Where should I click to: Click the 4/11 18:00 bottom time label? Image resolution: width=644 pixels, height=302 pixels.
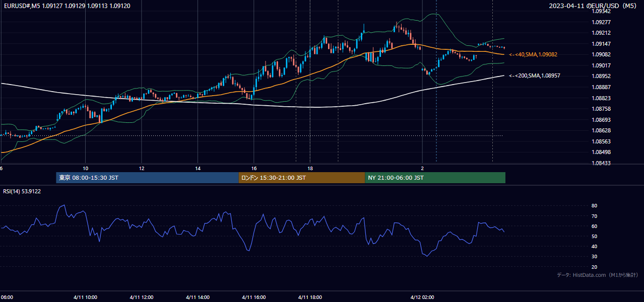point(310,297)
